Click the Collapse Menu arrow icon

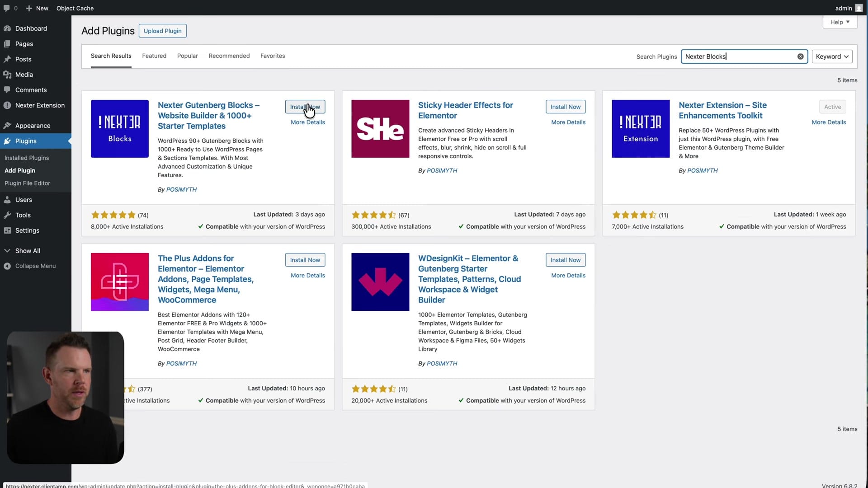click(x=7, y=266)
